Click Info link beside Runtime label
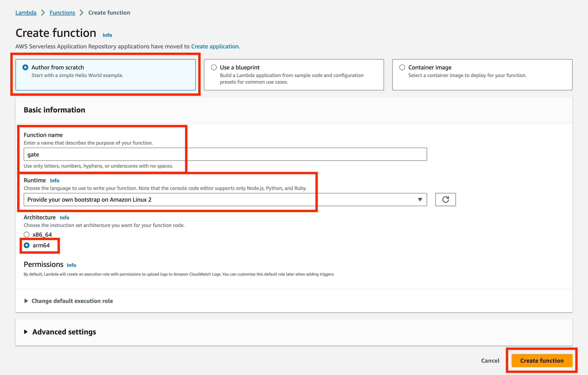The width and height of the screenshot is (588, 375). (x=54, y=180)
